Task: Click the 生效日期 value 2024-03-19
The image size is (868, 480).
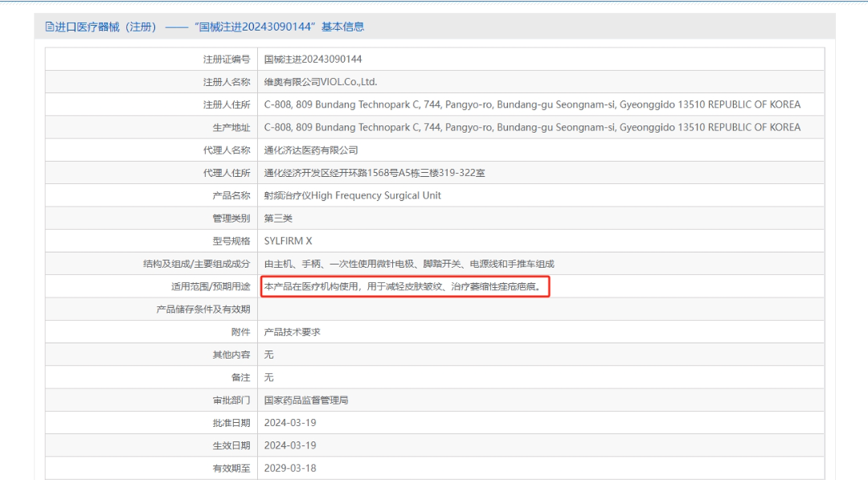Action: point(290,445)
